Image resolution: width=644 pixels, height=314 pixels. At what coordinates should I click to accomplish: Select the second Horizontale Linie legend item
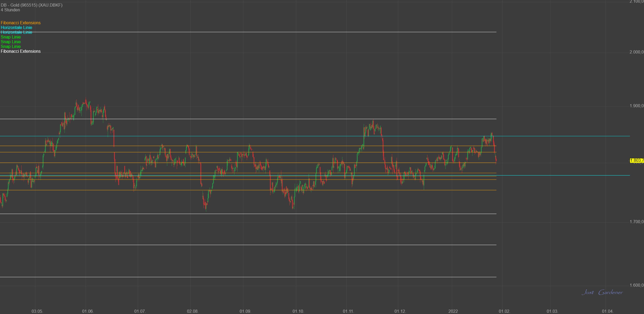tap(16, 32)
